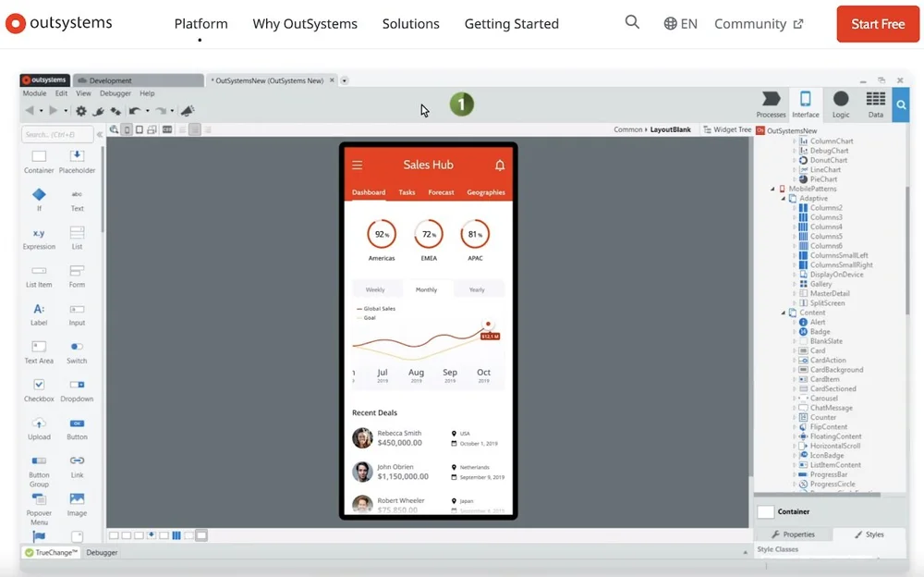
Task: Open the Solutions nav item
Action: pyautogui.click(x=411, y=24)
